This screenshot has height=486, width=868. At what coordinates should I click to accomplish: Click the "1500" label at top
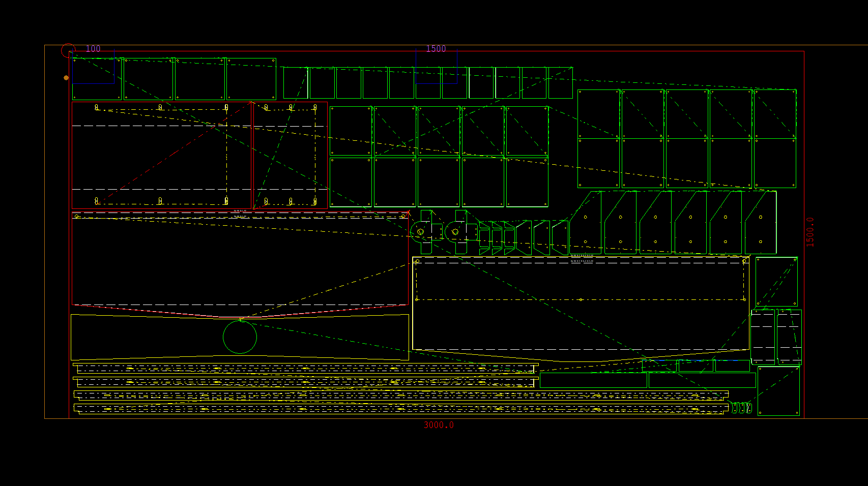(x=436, y=49)
